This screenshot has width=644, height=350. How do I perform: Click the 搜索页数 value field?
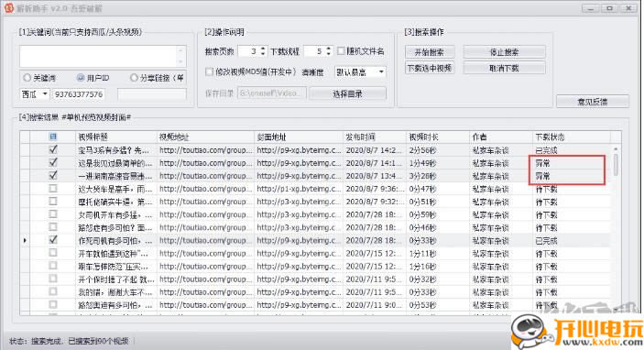249,51
